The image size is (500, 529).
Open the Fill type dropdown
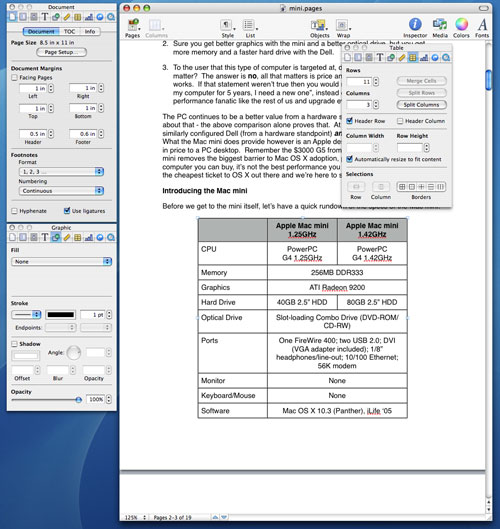(x=61, y=261)
